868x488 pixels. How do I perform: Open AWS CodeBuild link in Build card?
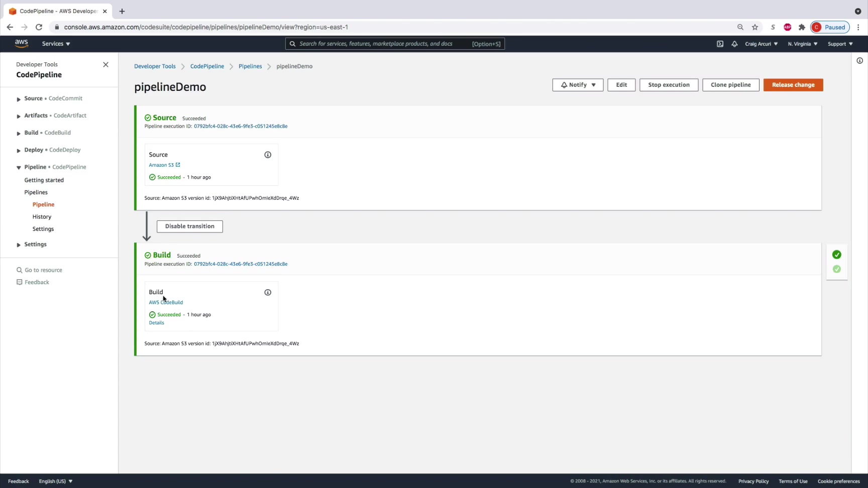pyautogui.click(x=166, y=302)
